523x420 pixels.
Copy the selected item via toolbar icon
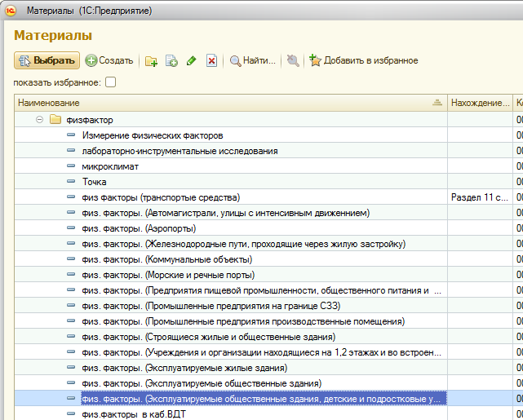coord(171,61)
